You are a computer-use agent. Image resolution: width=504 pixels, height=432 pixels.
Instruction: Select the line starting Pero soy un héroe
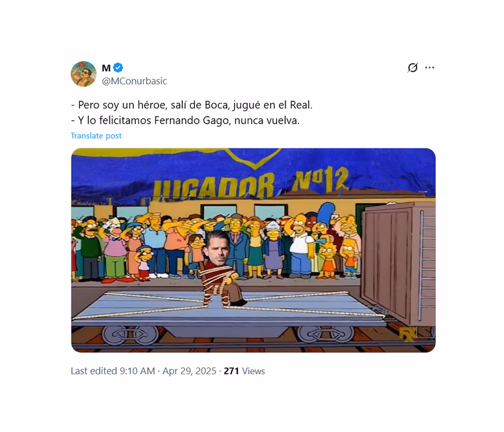192,105
